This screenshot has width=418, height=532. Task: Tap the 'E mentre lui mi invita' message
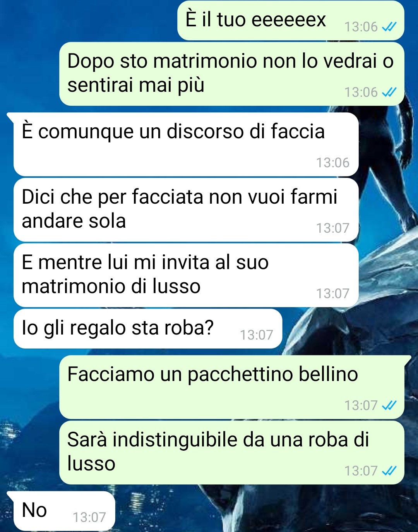186,275
